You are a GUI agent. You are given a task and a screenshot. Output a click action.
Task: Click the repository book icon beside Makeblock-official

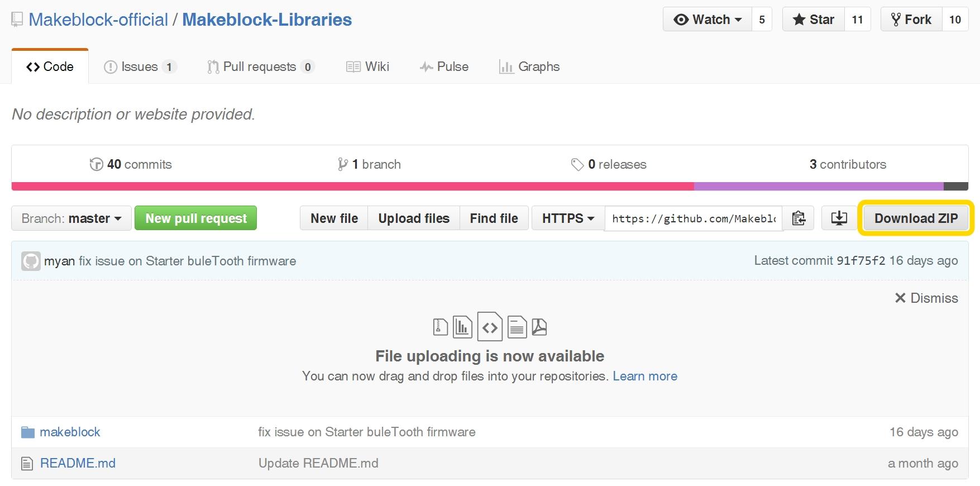tap(17, 20)
